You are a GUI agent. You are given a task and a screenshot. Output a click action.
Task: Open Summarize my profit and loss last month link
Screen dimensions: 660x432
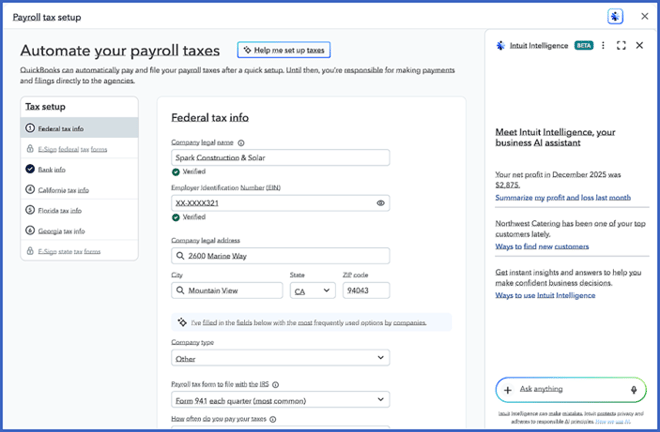point(563,197)
